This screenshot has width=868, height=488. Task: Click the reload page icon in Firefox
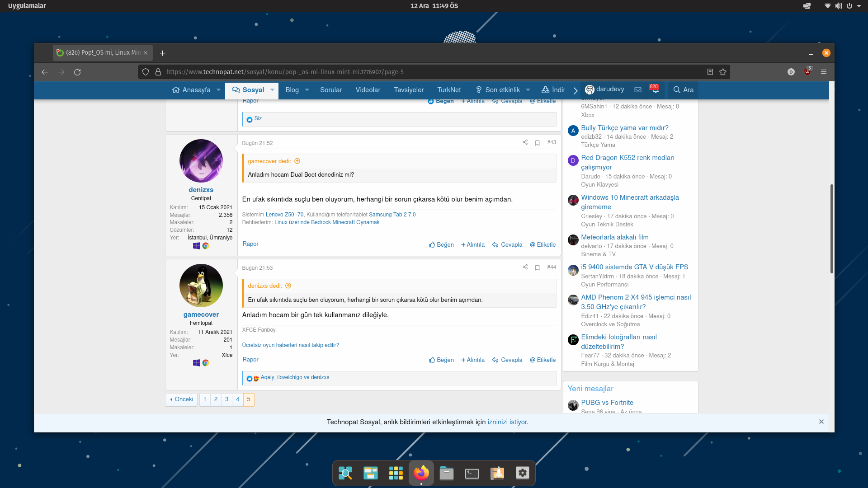77,72
